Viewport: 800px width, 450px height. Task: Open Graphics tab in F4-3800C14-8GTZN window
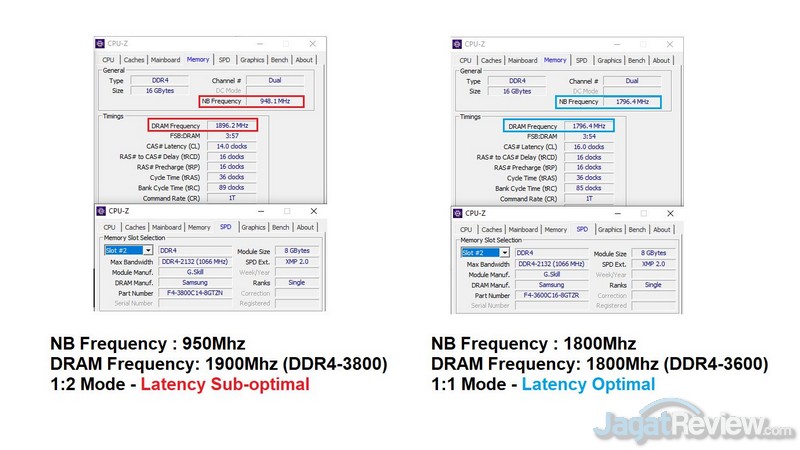click(254, 228)
